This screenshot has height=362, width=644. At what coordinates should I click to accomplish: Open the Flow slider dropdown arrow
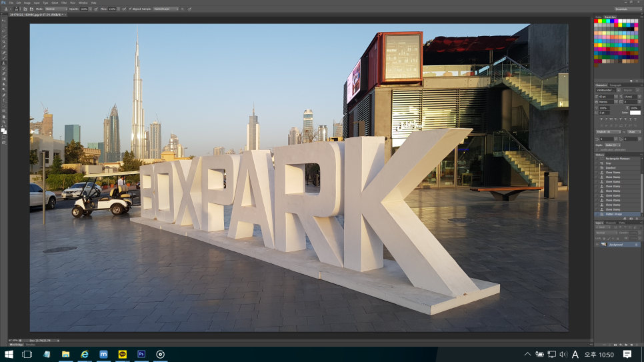[x=118, y=9]
